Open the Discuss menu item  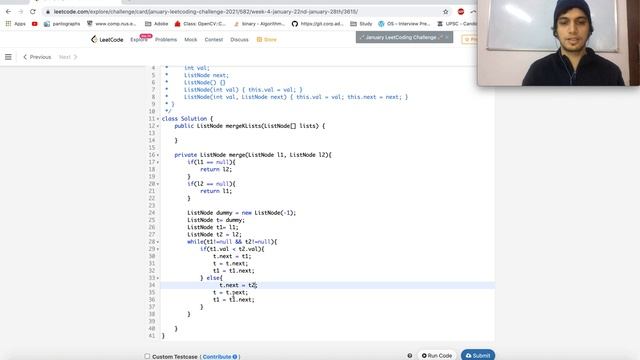pyautogui.click(x=239, y=40)
